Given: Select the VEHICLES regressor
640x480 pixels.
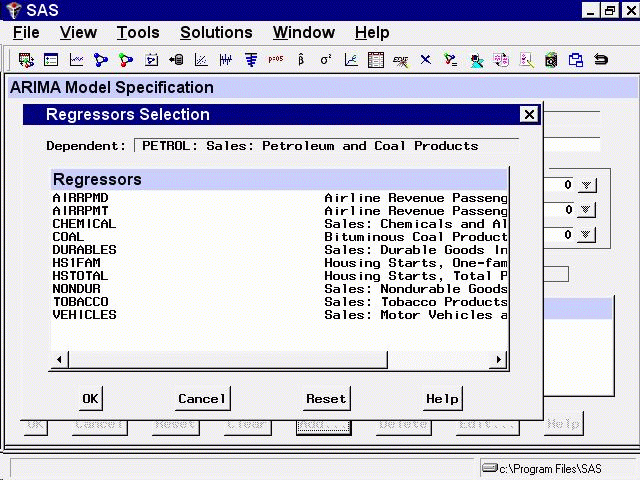Looking at the screenshot, I should click(280, 315).
